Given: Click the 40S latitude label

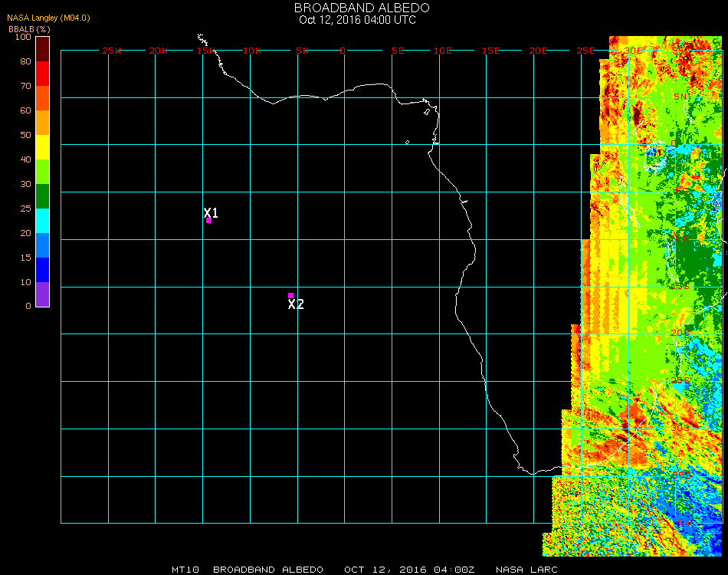Looking at the screenshot, I should pyautogui.click(x=681, y=523).
